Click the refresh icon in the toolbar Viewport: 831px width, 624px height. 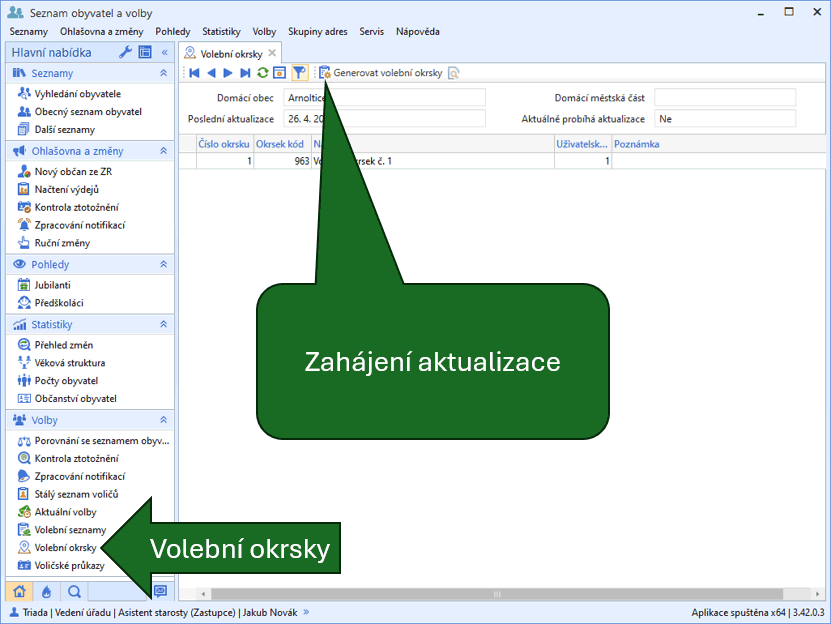[263, 73]
